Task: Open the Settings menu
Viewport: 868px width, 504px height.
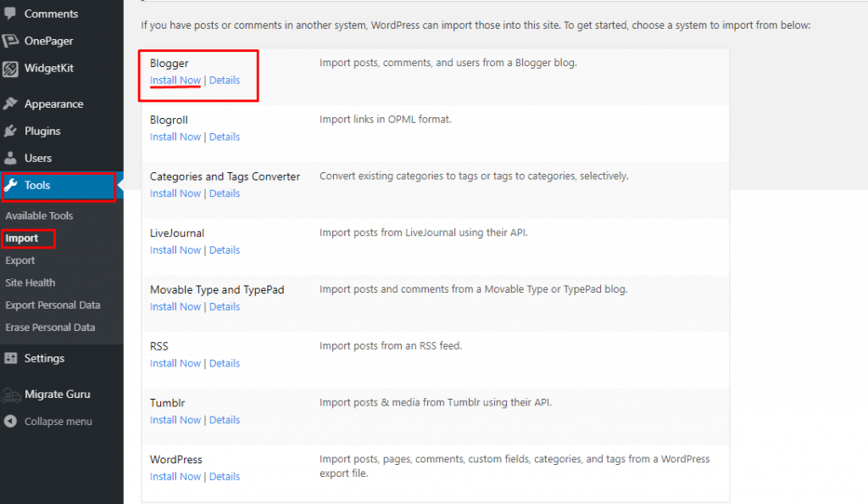Action: (x=44, y=358)
